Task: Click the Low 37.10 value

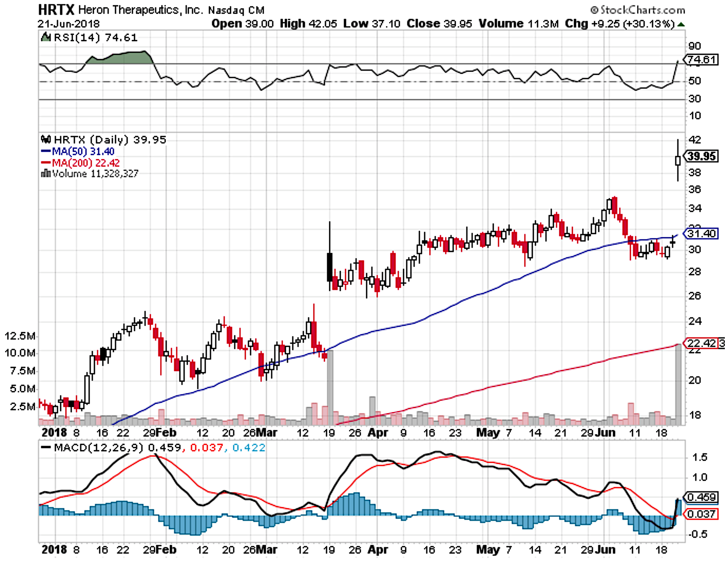Action: pos(371,24)
